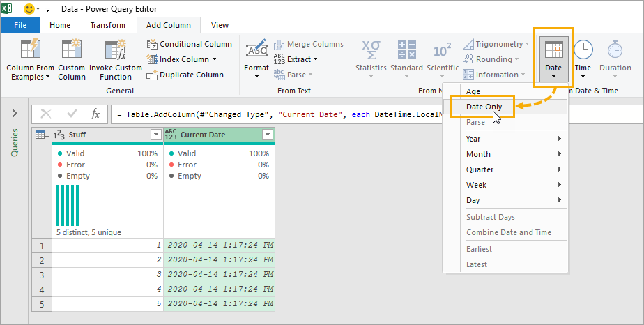Select the Stuff column header
The image size is (644, 325).
tap(107, 135)
